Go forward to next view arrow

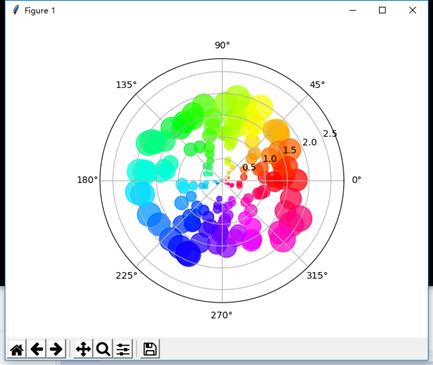coord(56,349)
